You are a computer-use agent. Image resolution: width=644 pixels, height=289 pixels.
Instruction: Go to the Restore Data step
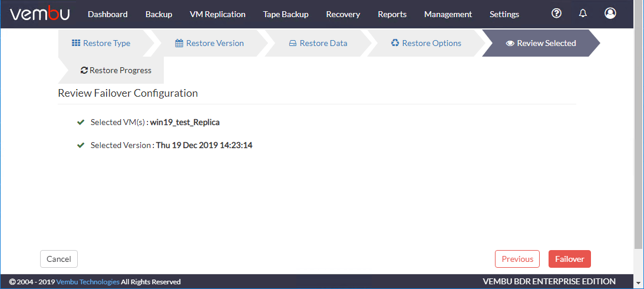[318, 43]
